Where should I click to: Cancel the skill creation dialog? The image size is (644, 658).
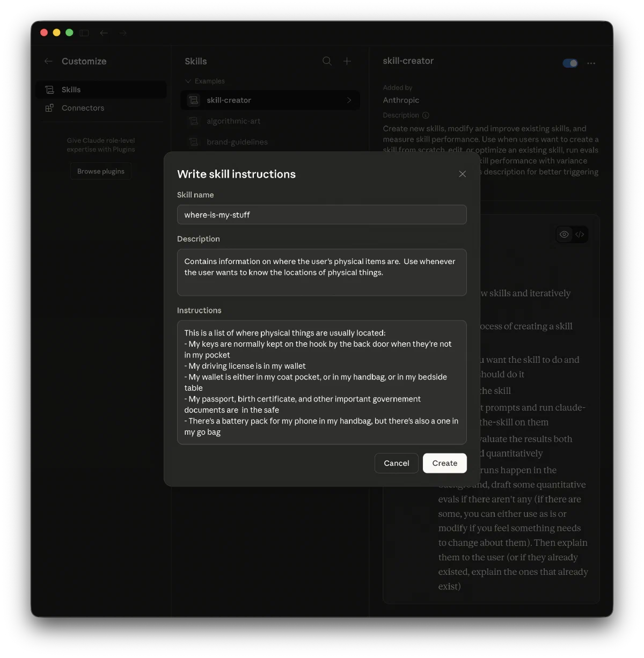tap(396, 463)
